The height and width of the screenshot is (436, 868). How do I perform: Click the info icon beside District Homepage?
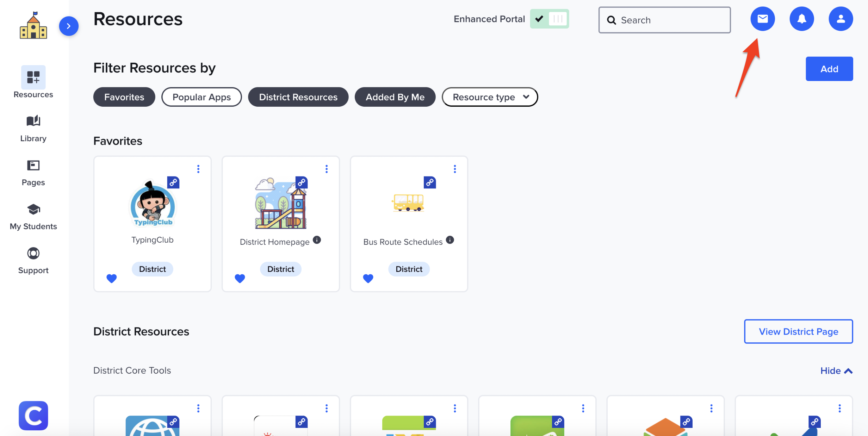coord(317,240)
